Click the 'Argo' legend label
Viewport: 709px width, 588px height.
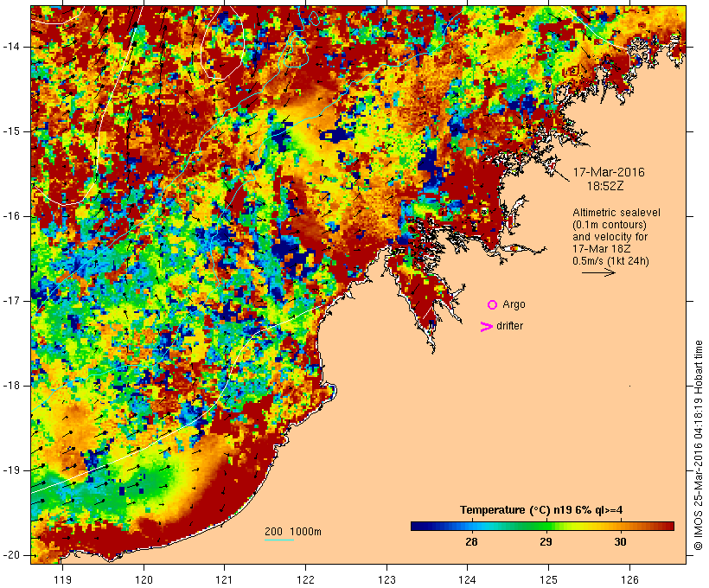[514, 304]
